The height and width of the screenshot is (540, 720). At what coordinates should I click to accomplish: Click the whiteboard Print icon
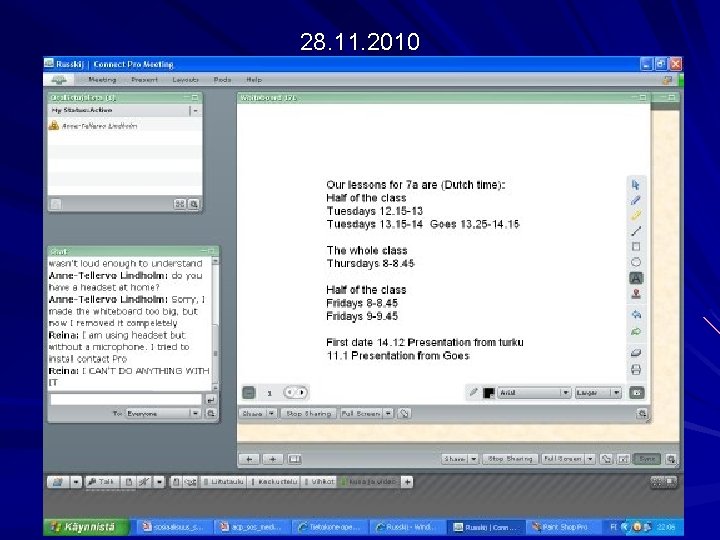click(636, 370)
